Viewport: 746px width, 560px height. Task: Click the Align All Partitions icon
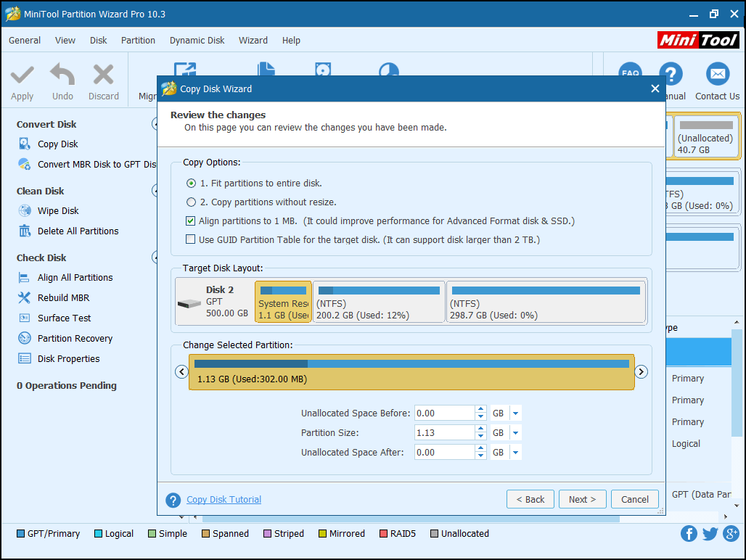24,277
